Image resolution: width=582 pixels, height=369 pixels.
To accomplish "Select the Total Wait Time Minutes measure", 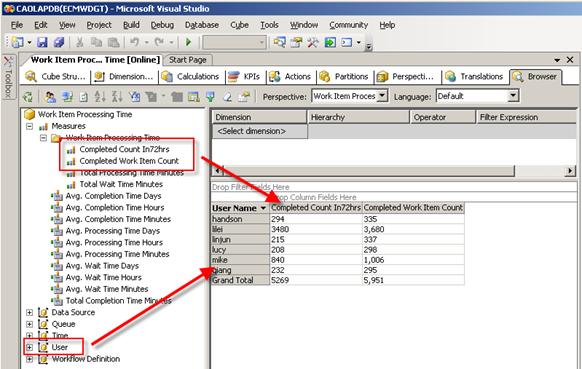I will click(121, 184).
